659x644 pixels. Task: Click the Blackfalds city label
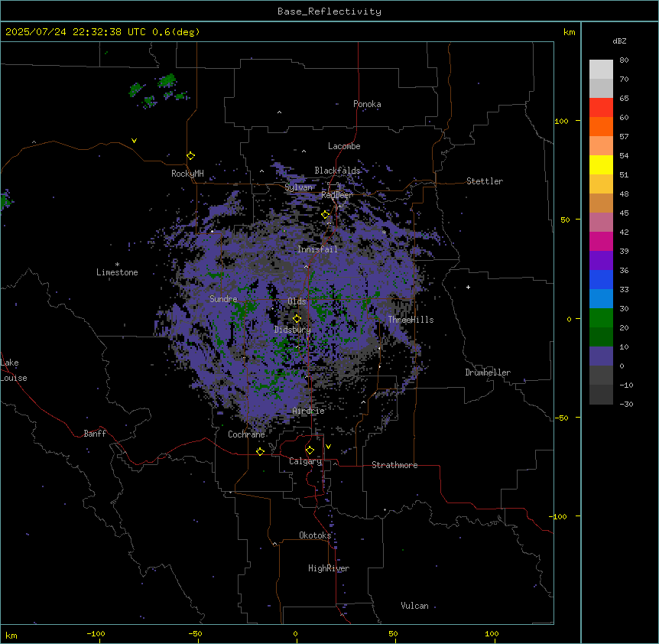[337, 171]
